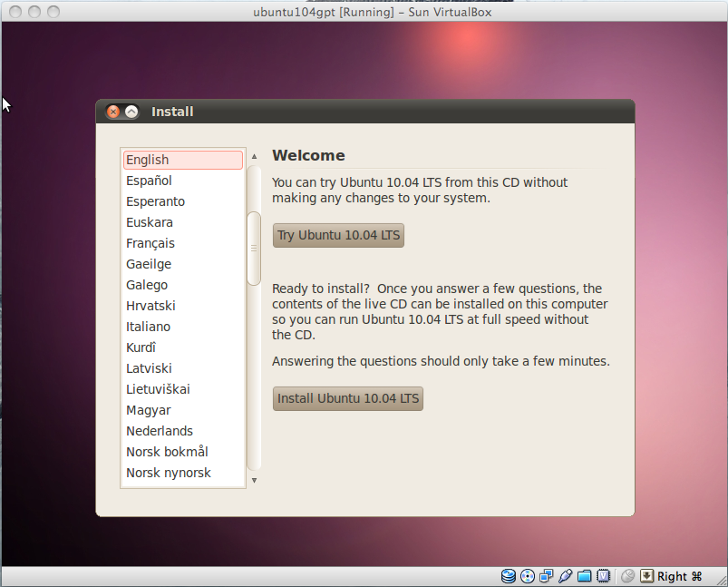Click the optical CD/DVD drive status icon

pyautogui.click(x=528, y=576)
